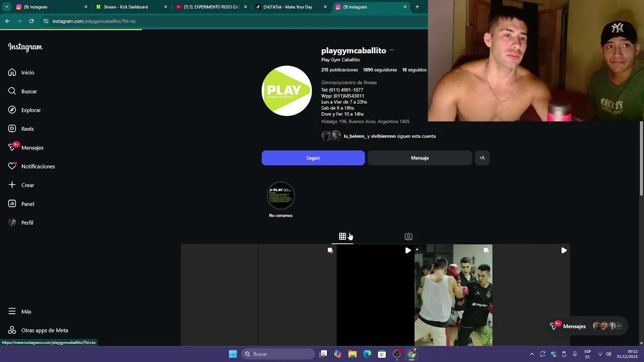Click the microphone tray icon

[x=575, y=354]
